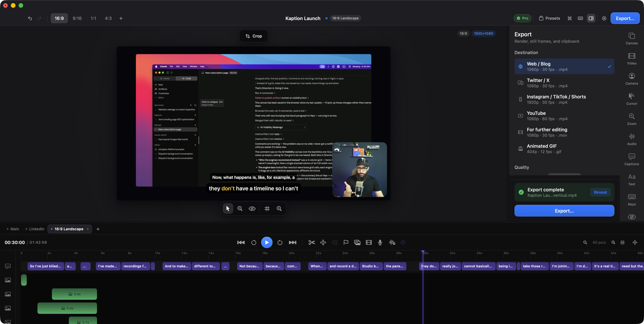The height and width of the screenshot is (324, 644).
Task: Open the Canvas settings panel
Action: pyautogui.click(x=632, y=38)
